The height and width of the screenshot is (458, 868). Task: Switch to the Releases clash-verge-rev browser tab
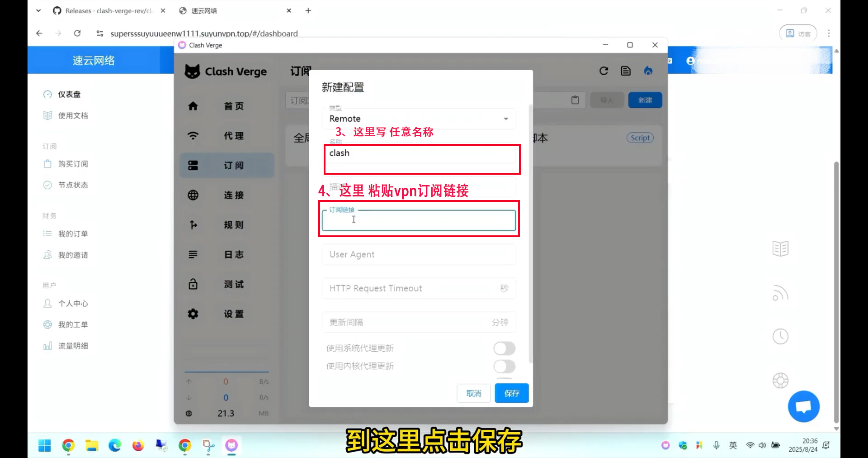coord(108,10)
